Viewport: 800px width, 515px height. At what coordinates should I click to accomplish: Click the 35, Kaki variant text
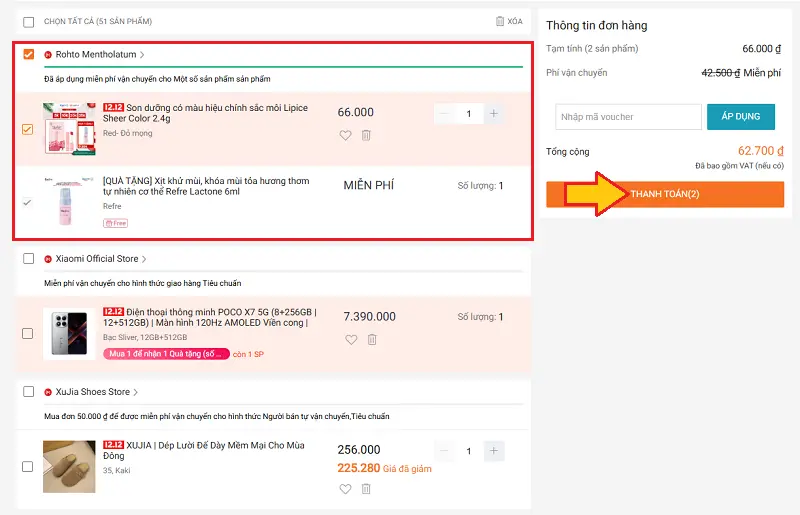click(x=116, y=471)
